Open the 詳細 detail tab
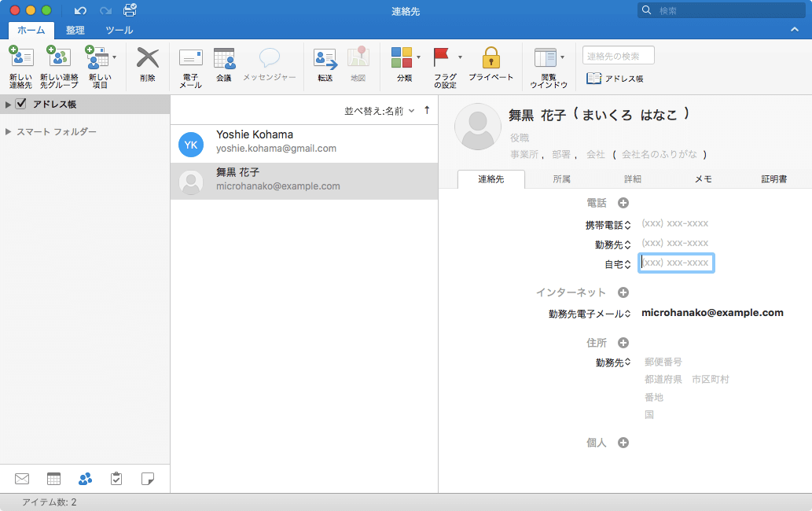The image size is (812, 511). (x=632, y=179)
